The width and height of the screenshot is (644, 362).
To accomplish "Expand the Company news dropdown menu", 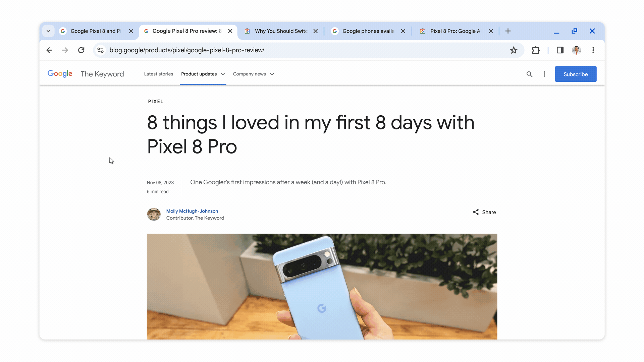I will 254,74.
